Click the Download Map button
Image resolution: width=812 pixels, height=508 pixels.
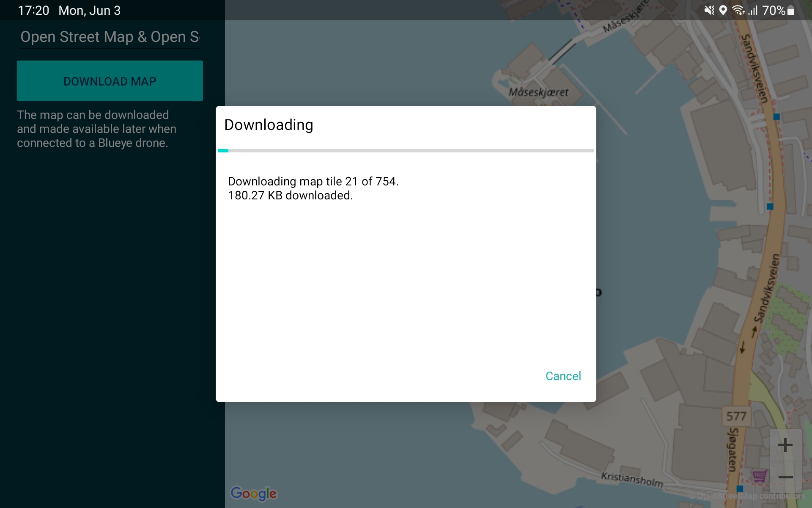[x=110, y=81]
